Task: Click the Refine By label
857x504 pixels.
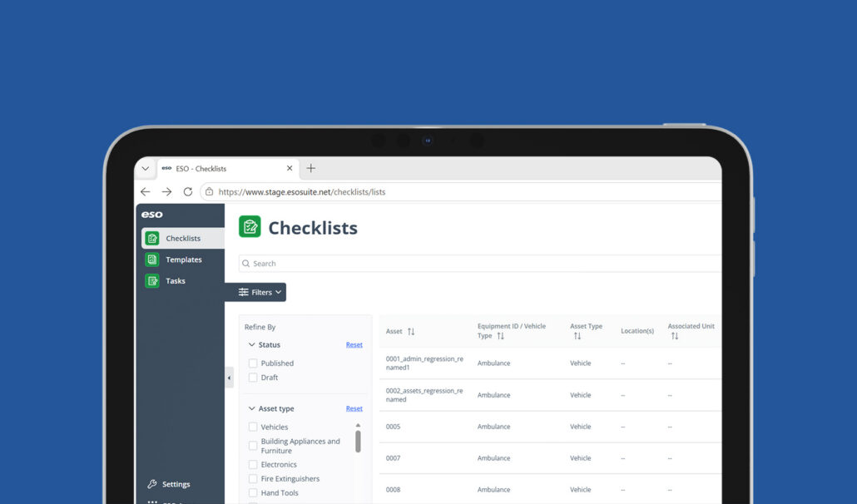Action: (x=260, y=327)
